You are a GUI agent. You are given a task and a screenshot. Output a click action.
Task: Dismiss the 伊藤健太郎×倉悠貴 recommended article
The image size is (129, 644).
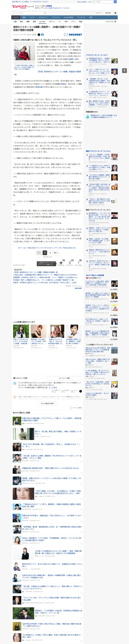pos(81,473)
